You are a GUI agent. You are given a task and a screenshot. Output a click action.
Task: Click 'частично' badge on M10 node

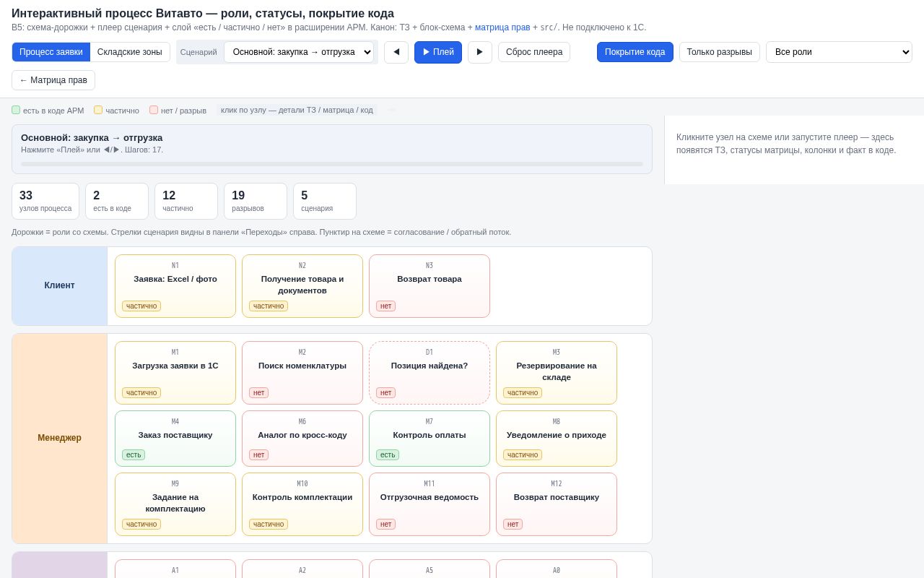269,525
